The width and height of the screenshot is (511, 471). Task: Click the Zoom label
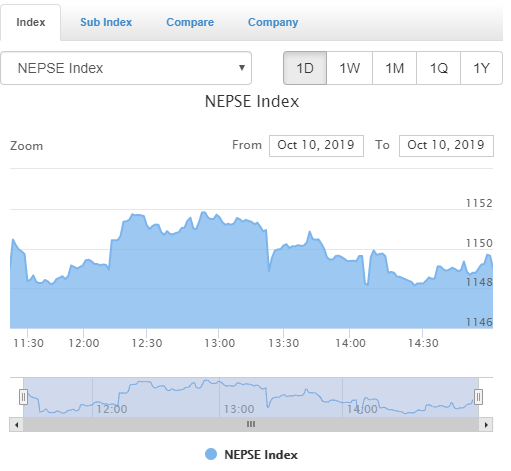click(x=26, y=146)
